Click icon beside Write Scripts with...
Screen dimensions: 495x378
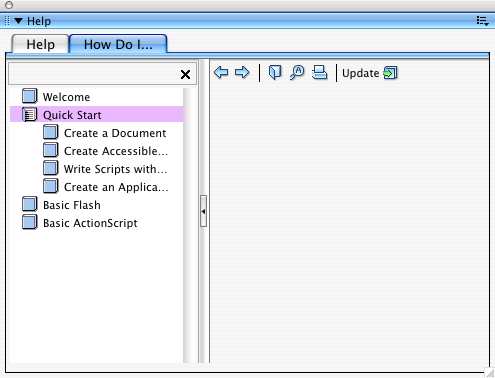[x=51, y=168]
